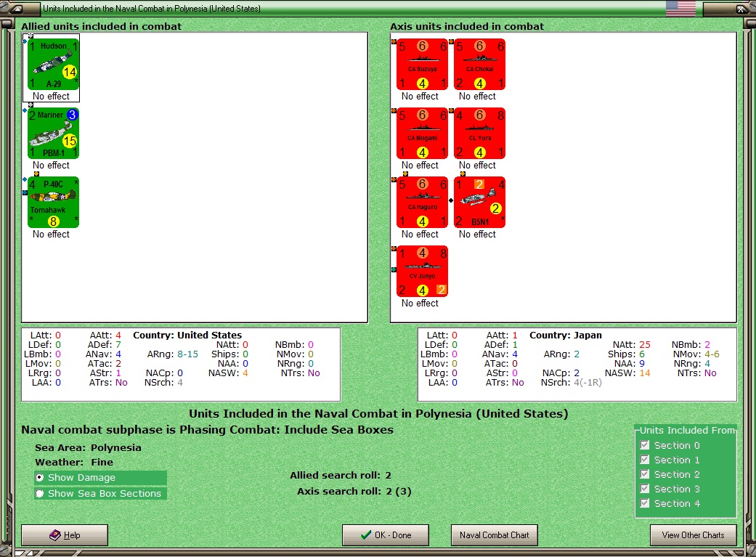Toggle the Section 4 checkbox
Viewport: 756px width, 557px height.
[645, 503]
